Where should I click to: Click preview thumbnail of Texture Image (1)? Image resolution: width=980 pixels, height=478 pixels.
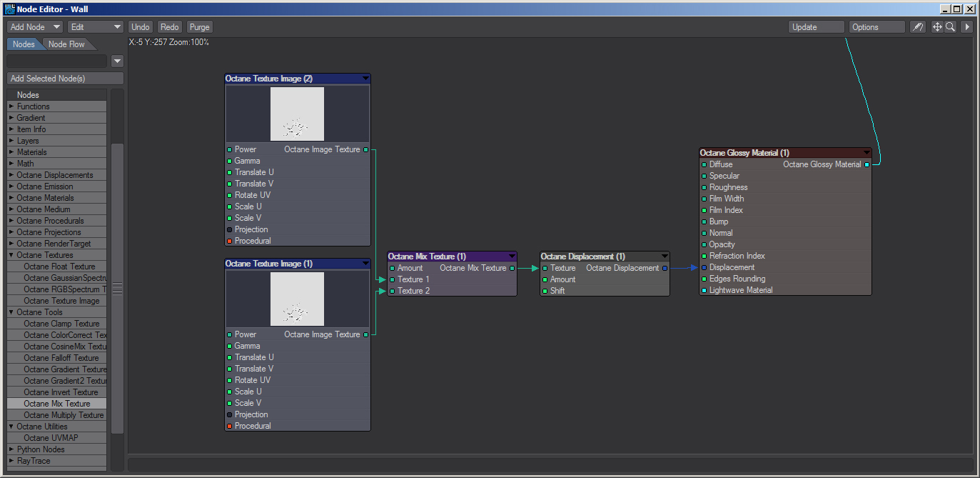point(297,299)
